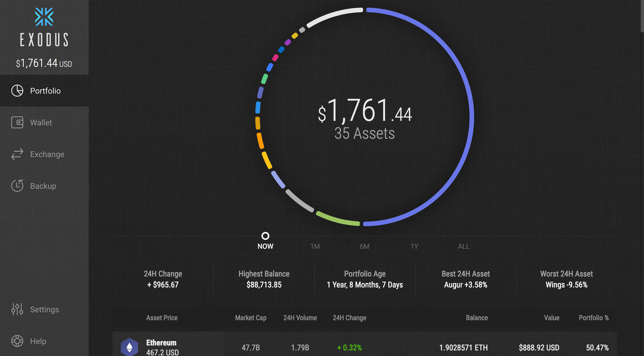Click the Help lifebuoy icon
This screenshot has width=644, height=356.
tap(17, 341)
